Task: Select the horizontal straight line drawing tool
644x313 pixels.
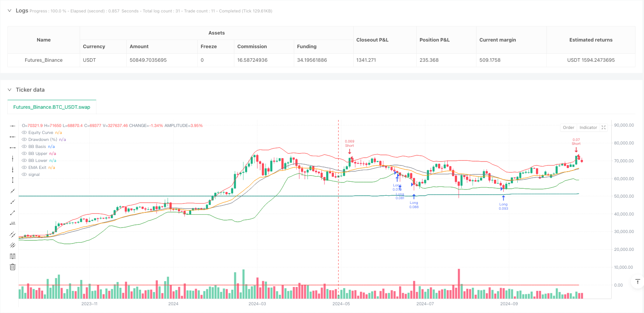Action: [x=12, y=126]
